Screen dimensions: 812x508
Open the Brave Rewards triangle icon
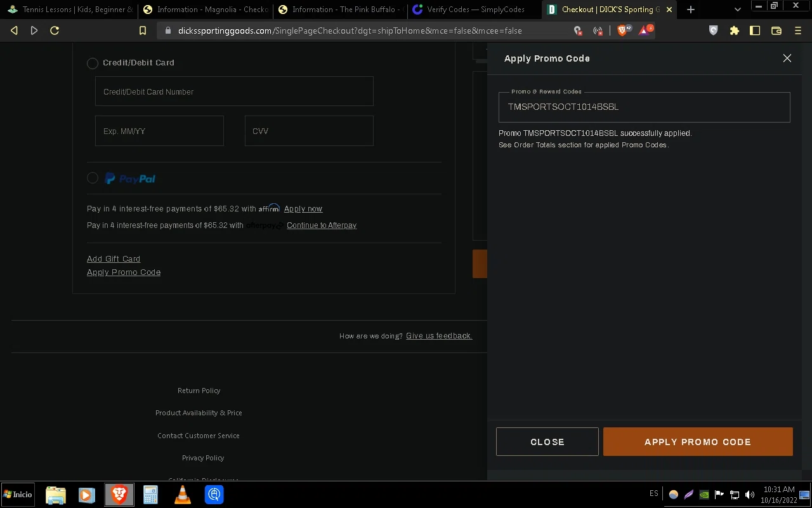645,30
